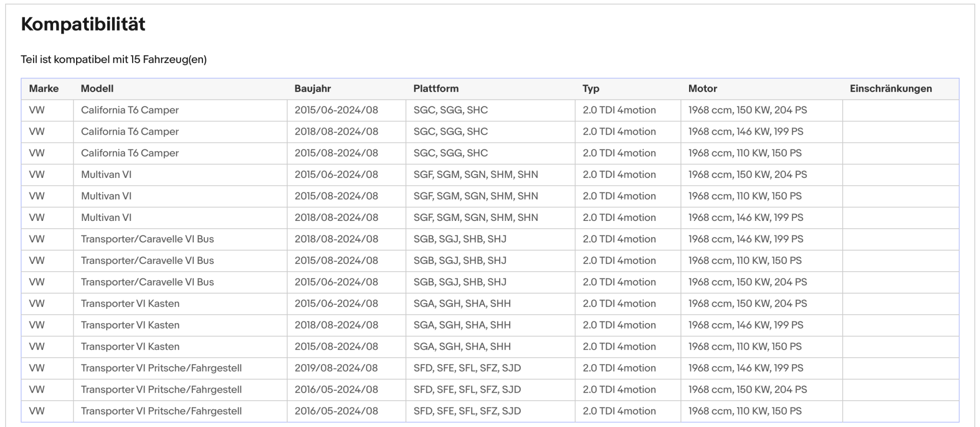Click Baujahr 2015/08-2024/08 of California T6 Camper
The image size is (980, 427).
[336, 153]
